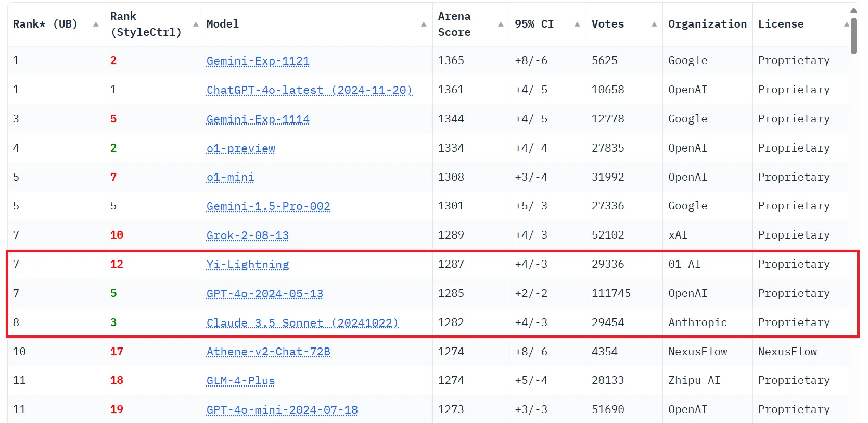Click the score 1289 cell
Screen dimensions: 868x423
point(451,235)
